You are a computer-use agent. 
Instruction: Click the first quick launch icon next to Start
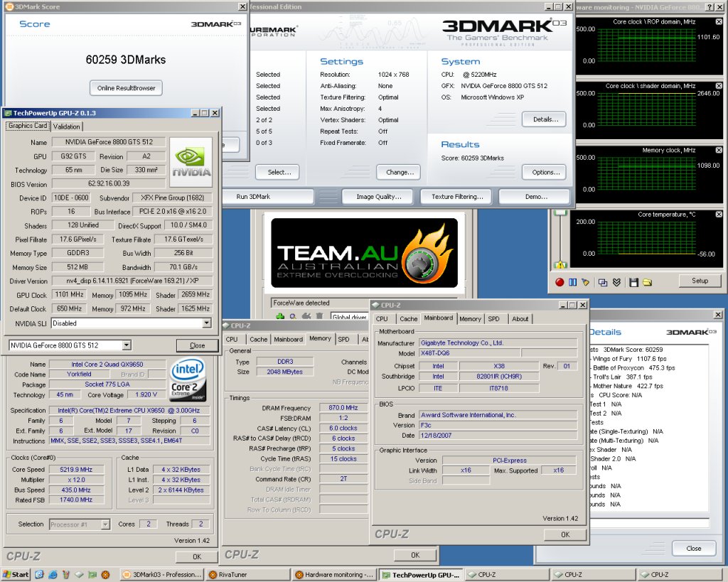(40, 575)
